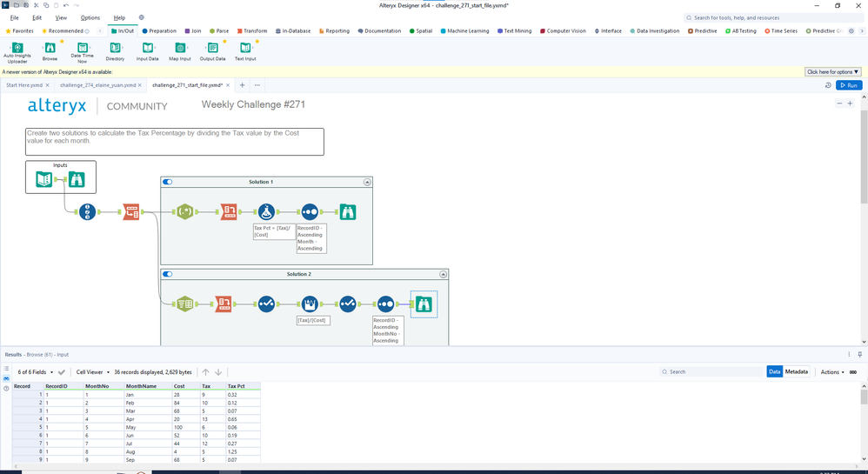Collapse the Solution 2 container
Viewport: 868px width, 474px height.
pos(443,274)
